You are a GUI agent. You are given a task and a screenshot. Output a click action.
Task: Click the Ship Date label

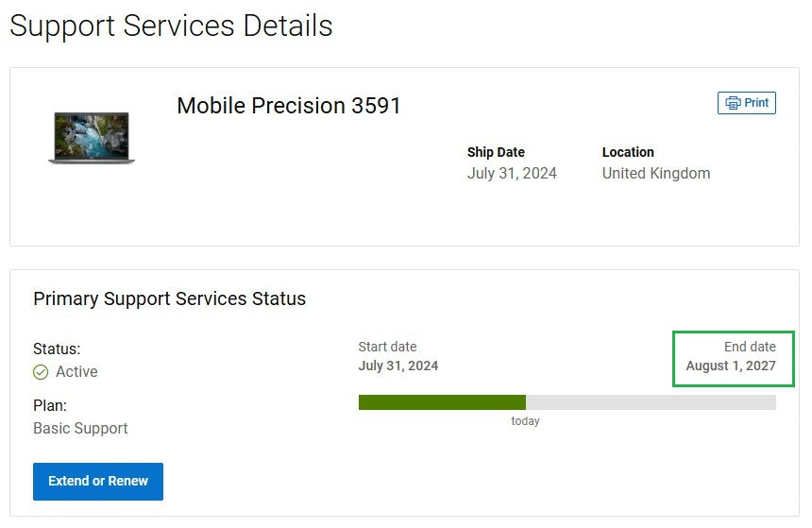496,152
